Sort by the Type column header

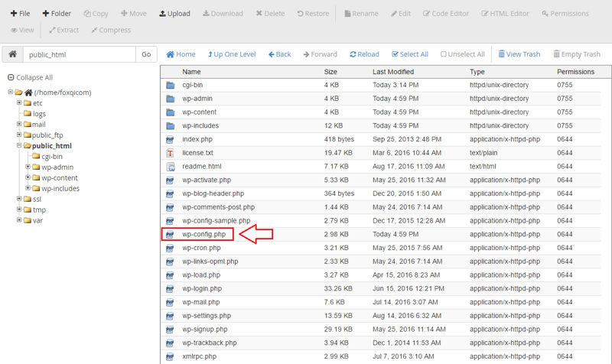pyautogui.click(x=477, y=72)
